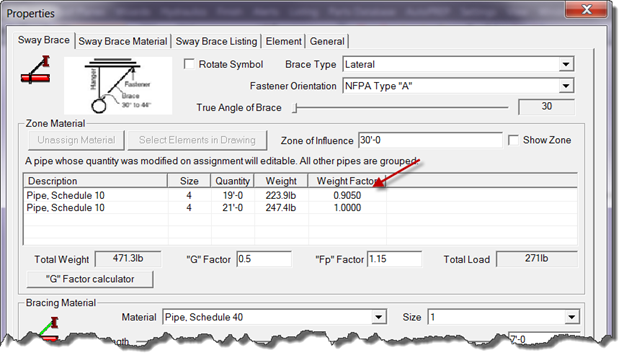Click the Weight column header

click(281, 181)
